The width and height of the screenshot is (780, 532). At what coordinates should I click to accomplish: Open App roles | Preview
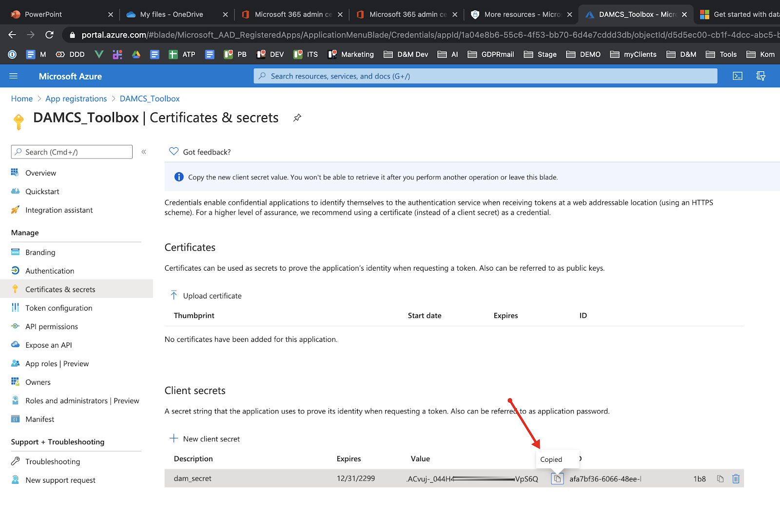(57, 364)
